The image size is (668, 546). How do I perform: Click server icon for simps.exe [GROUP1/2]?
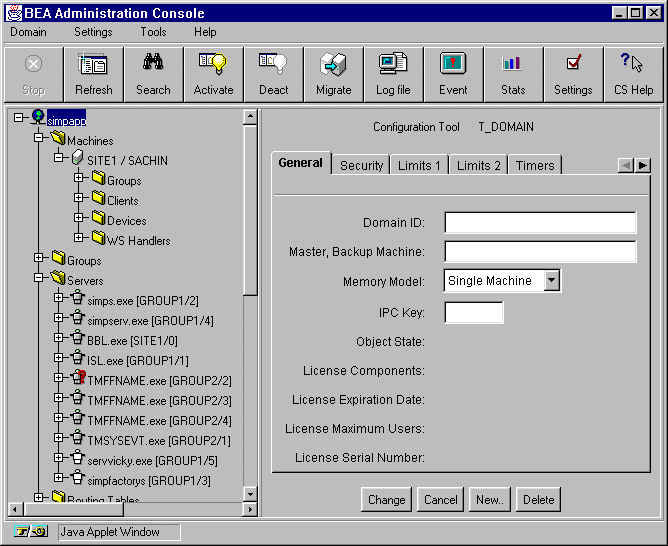(x=78, y=297)
